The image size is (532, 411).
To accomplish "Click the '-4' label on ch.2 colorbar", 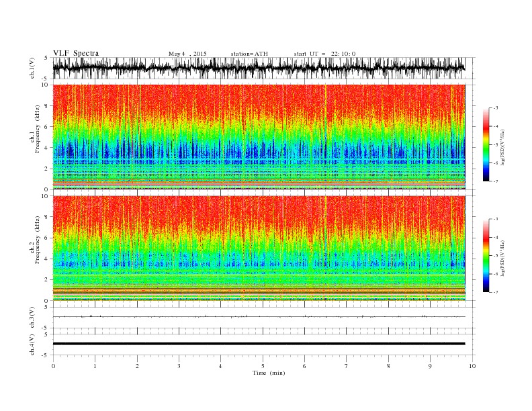I will 495,237.
